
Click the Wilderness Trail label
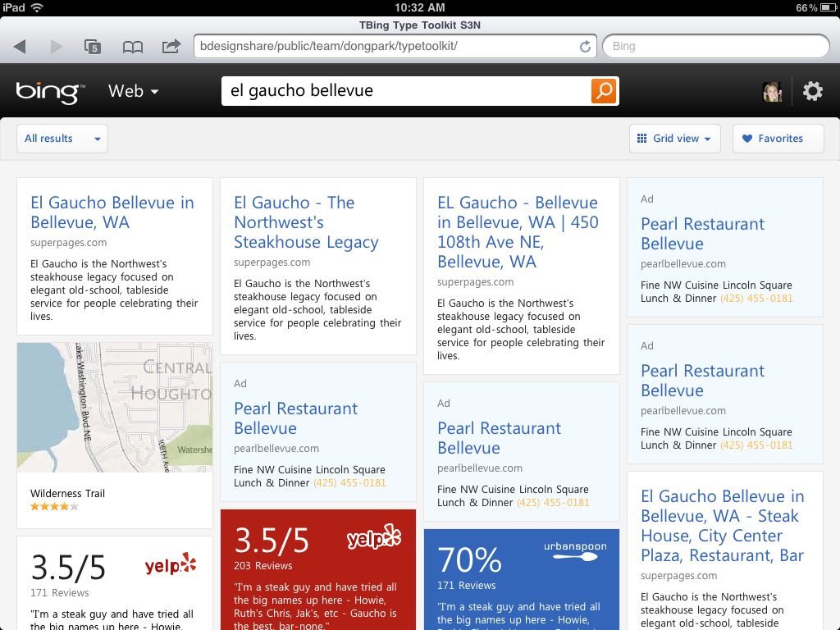(x=67, y=494)
